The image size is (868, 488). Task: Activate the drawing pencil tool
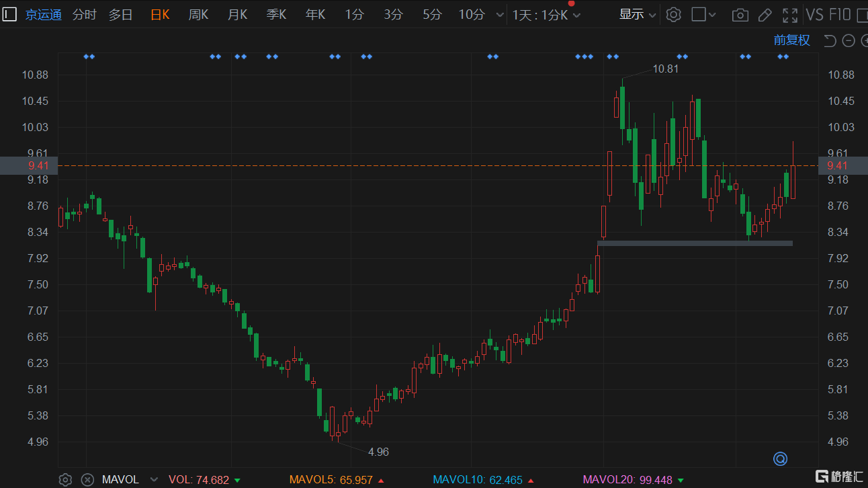pyautogui.click(x=765, y=15)
